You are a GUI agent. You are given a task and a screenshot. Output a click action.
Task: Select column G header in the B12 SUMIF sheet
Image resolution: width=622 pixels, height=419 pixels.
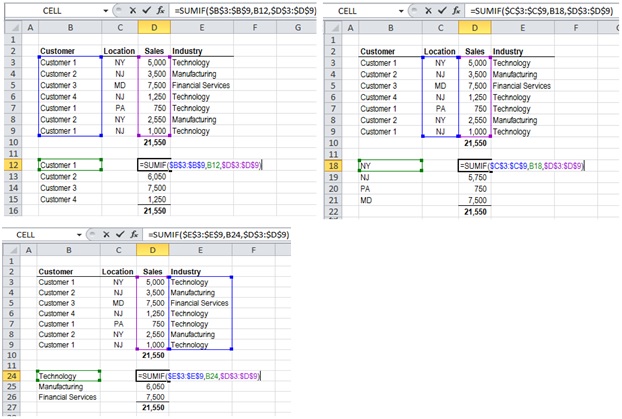point(298,27)
